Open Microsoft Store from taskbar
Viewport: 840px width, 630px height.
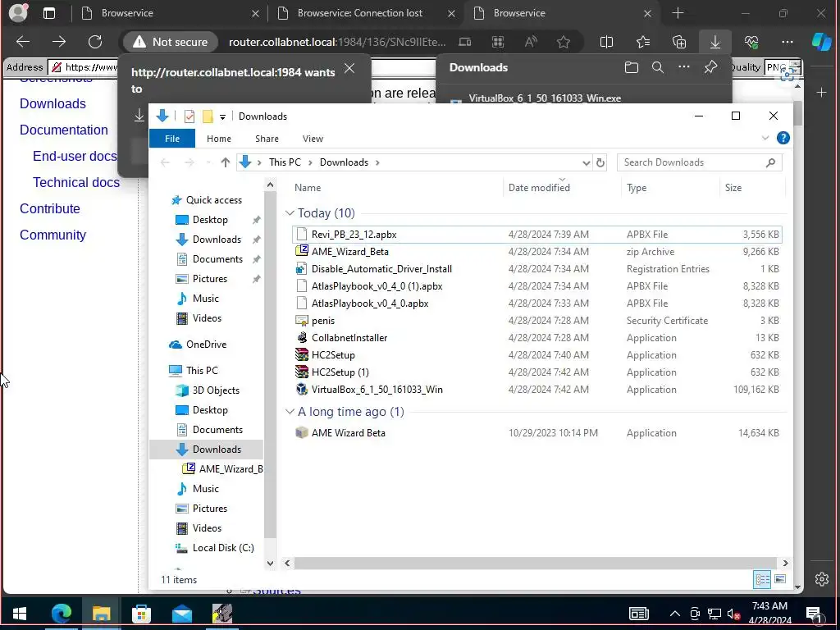(x=141, y=613)
